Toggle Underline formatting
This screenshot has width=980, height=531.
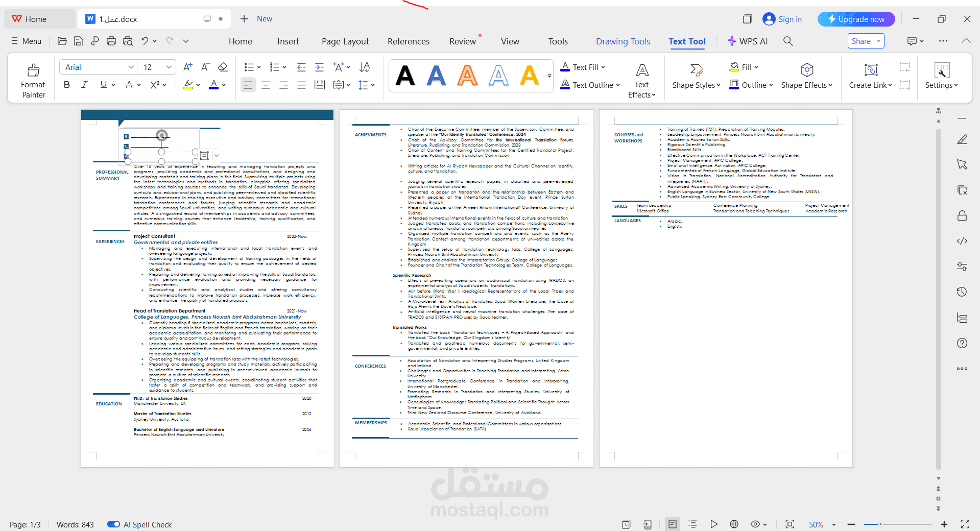tap(104, 85)
